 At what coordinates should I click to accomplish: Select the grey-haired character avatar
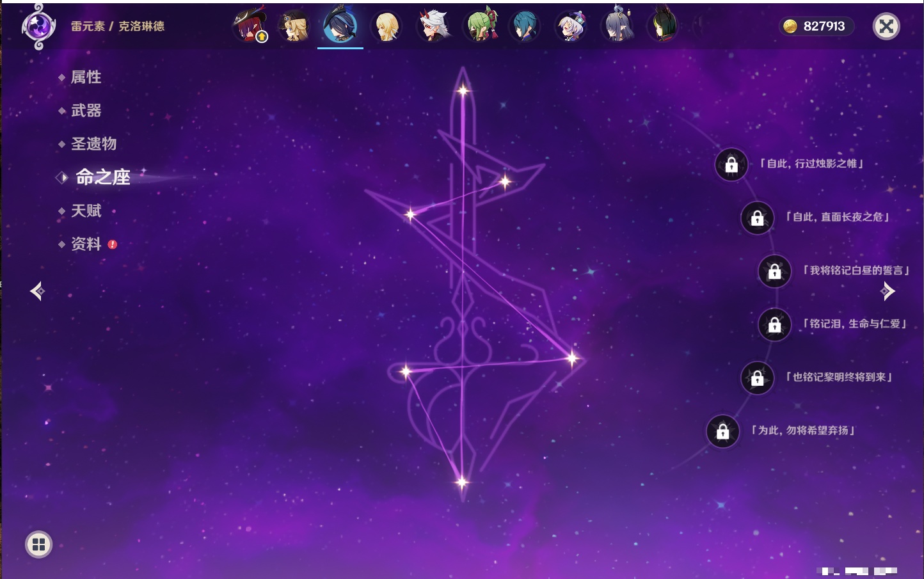coord(617,25)
